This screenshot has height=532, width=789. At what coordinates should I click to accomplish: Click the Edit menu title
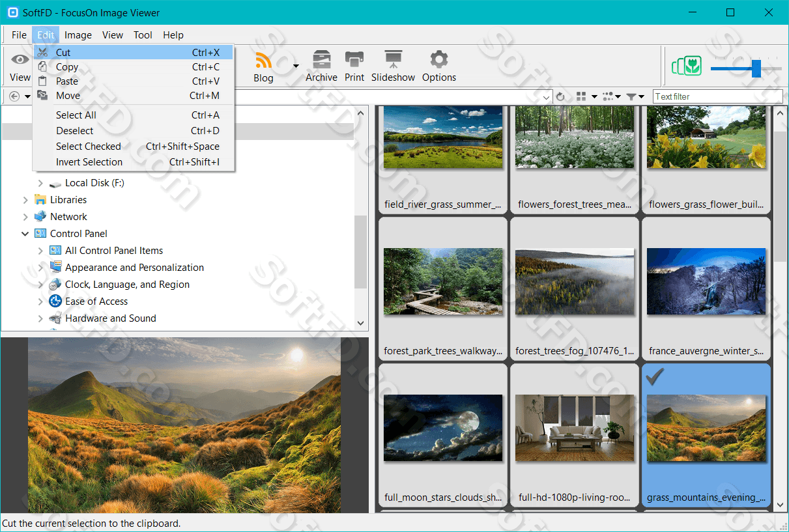click(x=46, y=35)
